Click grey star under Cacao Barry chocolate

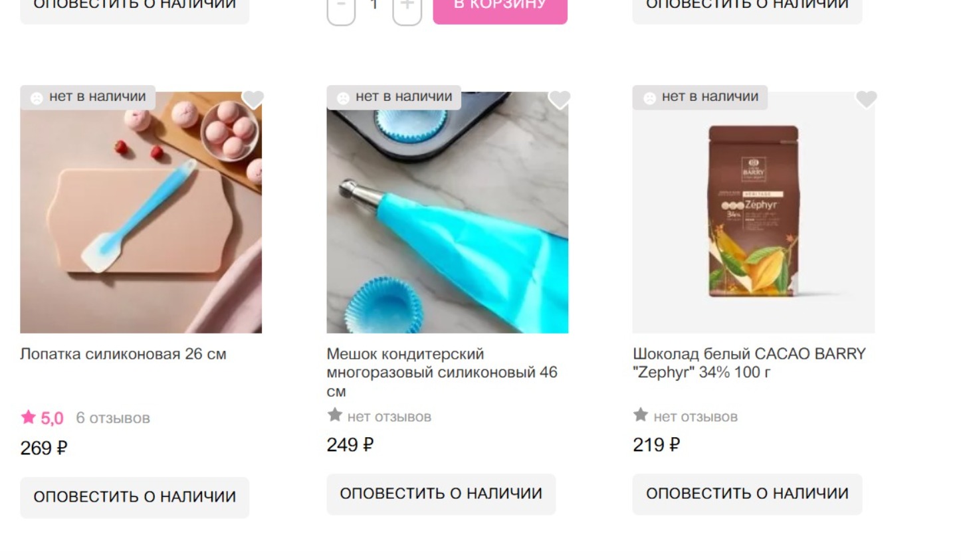click(641, 415)
